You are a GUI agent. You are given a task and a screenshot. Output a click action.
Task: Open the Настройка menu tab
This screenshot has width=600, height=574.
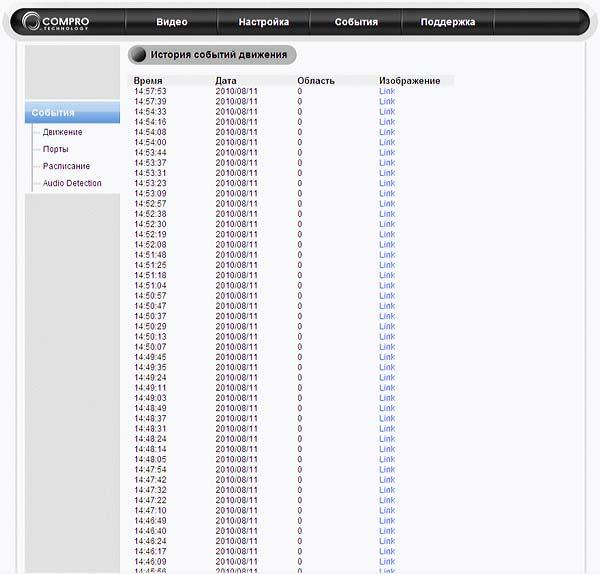point(264,22)
